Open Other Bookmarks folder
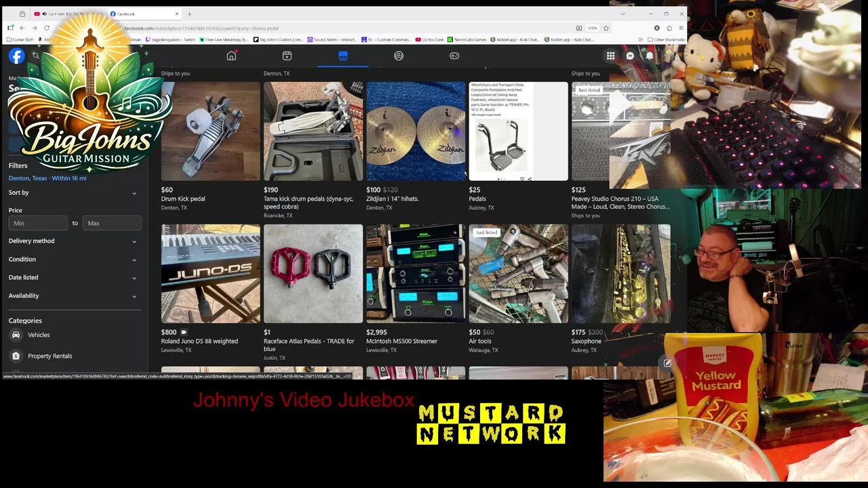This screenshot has width=868, height=488. click(666, 39)
